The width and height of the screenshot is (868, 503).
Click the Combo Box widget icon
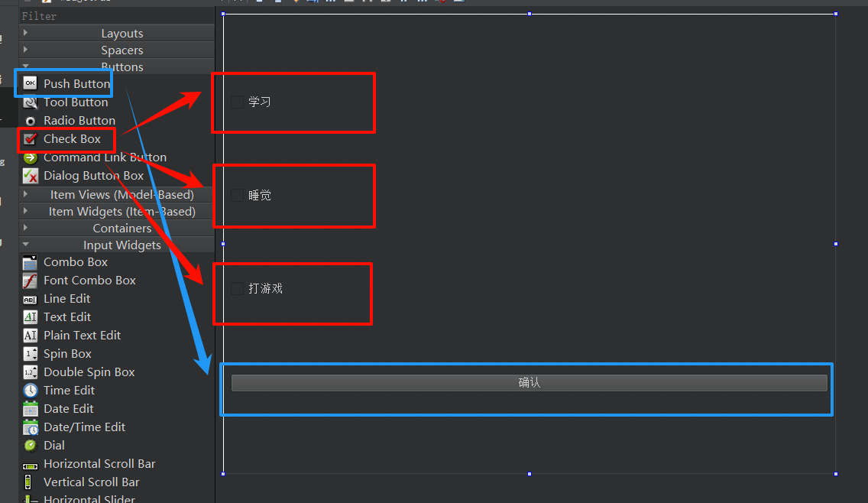click(x=30, y=262)
